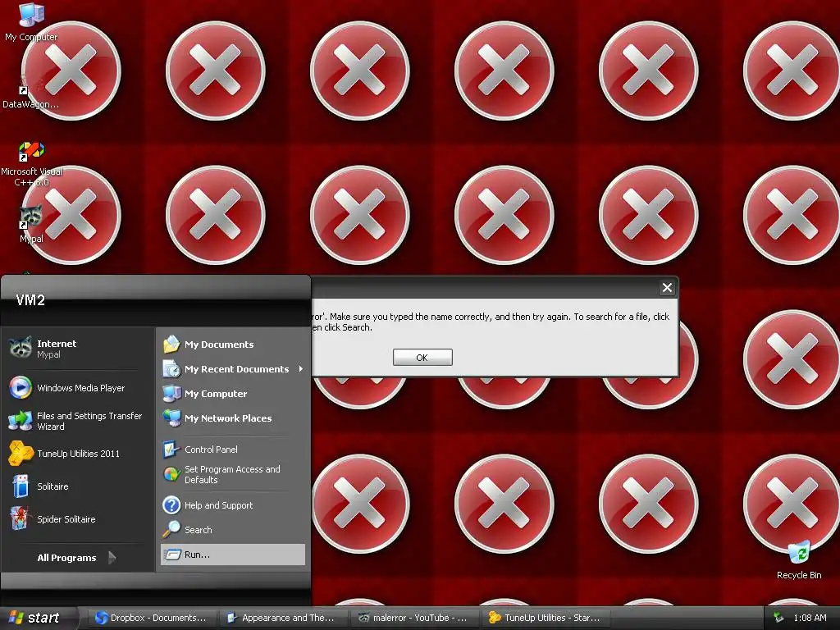Open the DataWagon desktop shortcut
The image size is (840, 630).
[30, 91]
